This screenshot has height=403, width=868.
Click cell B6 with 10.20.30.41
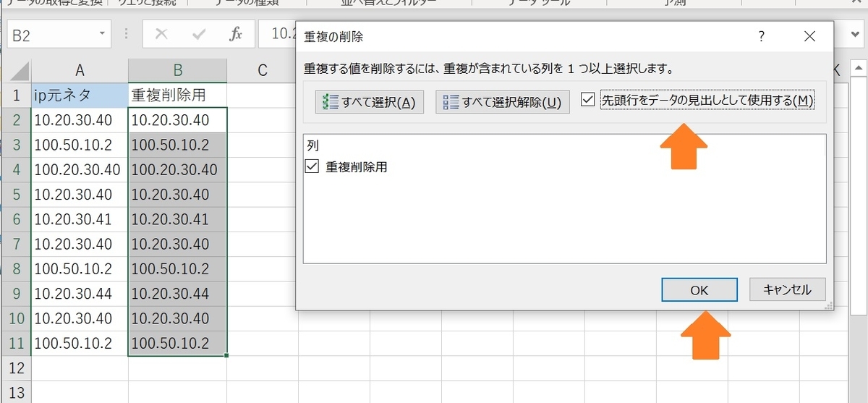pos(177,219)
